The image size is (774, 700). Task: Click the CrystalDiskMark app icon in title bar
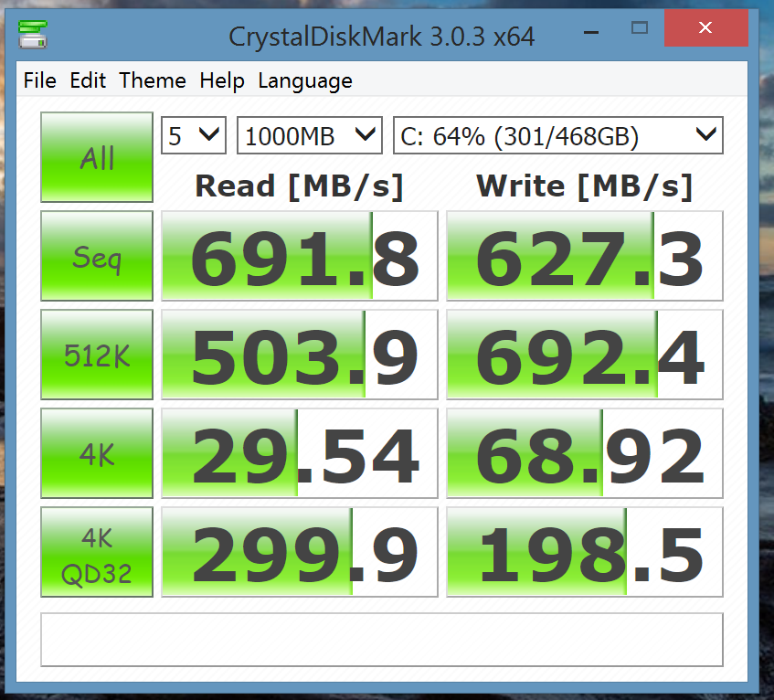pyautogui.click(x=33, y=34)
